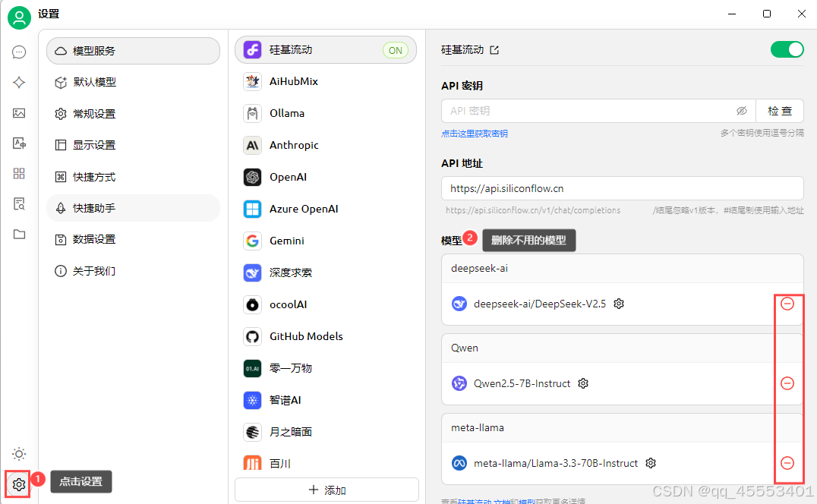Select the 月之暗面 provider
Image resolution: width=817 pixels, height=504 pixels.
(x=326, y=432)
